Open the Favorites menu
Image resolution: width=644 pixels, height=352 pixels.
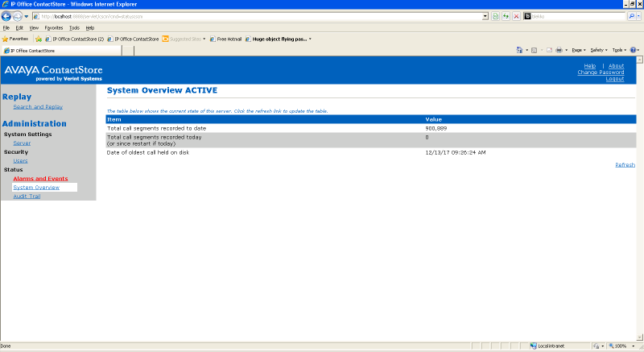(x=54, y=28)
